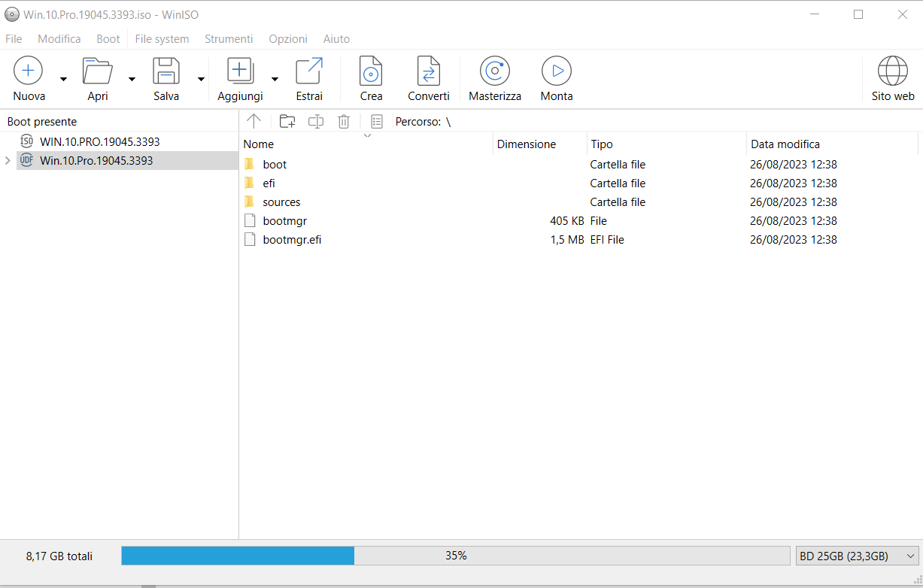Click the properties list icon
This screenshot has width=923, height=588.
click(377, 121)
